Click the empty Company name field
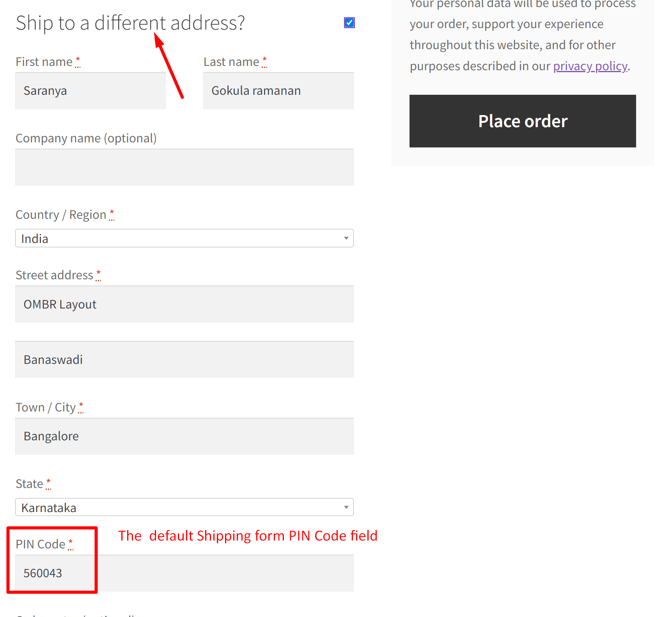The image size is (672, 617). (184, 167)
